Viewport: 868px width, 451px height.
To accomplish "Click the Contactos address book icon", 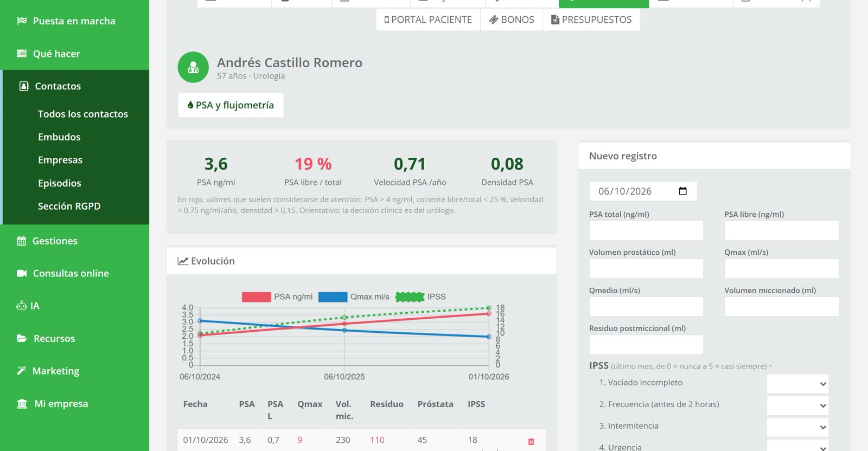I will pos(24,86).
